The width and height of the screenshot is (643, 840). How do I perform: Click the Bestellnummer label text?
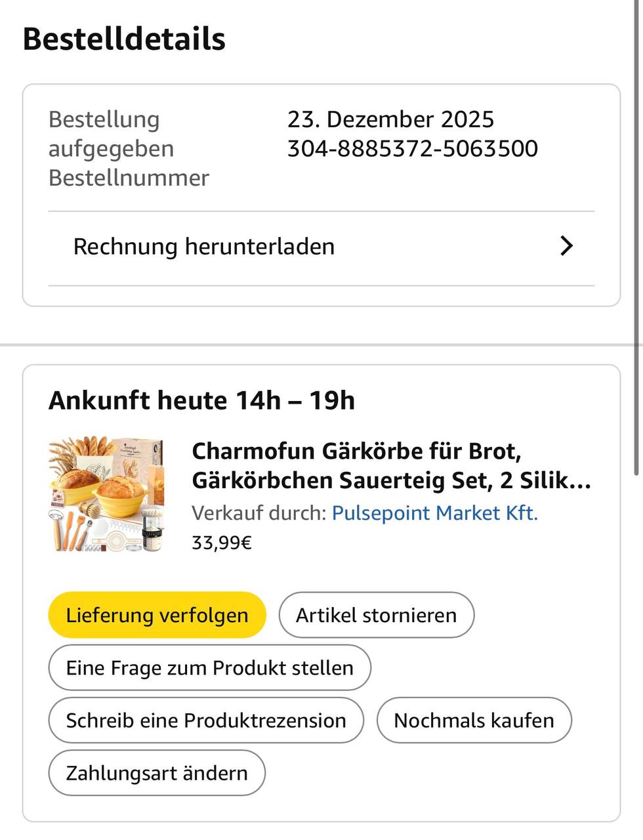click(x=129, y=178)
